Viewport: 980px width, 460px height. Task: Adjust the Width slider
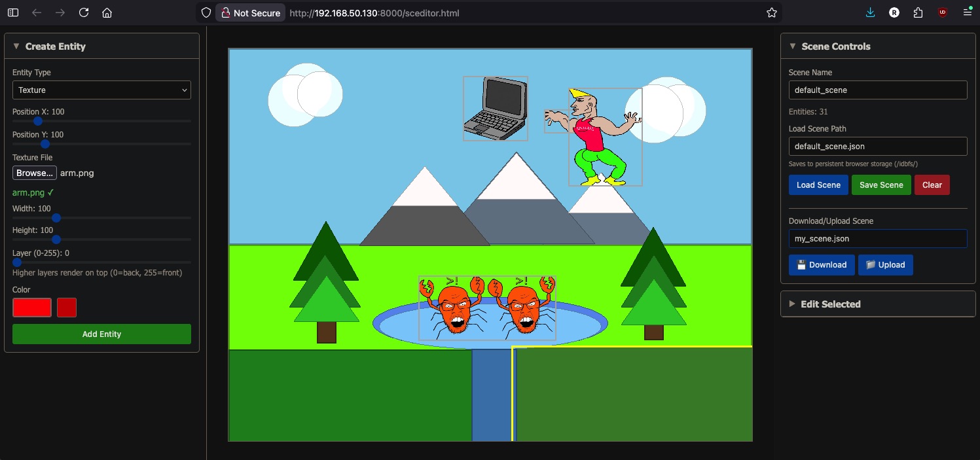pyautogui.click(x=101, y=218)
